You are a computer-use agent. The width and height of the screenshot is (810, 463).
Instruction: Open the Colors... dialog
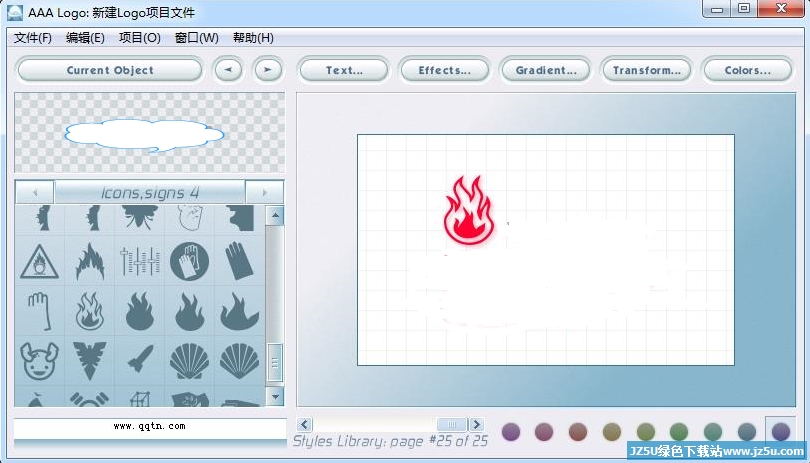tap(747, 70)
